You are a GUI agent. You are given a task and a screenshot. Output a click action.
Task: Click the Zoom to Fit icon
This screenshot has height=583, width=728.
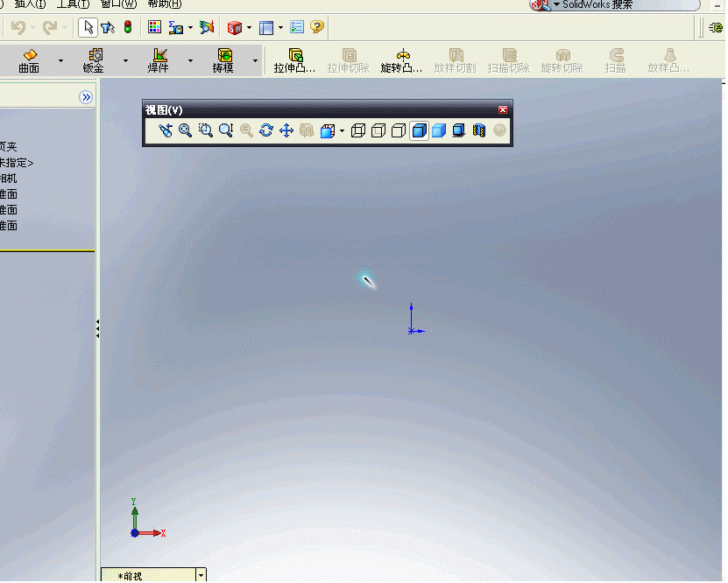(x=185, y=130)
